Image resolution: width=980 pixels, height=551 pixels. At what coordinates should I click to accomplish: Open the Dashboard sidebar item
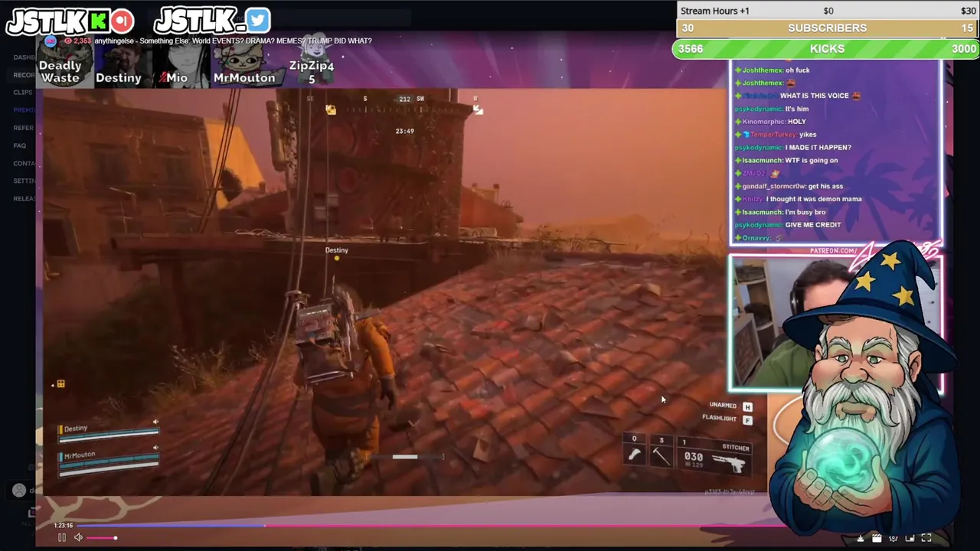24,57
